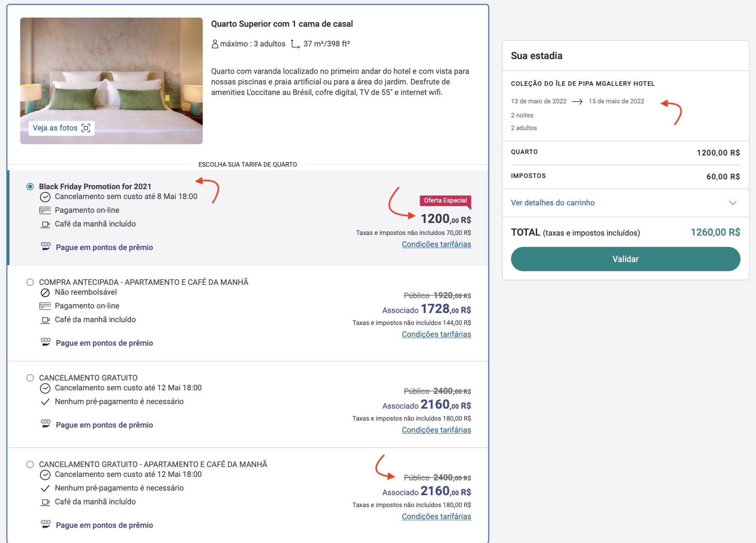
Task: Choose the Cancelamento Gratuito rate option
Action: click(30, 378)
